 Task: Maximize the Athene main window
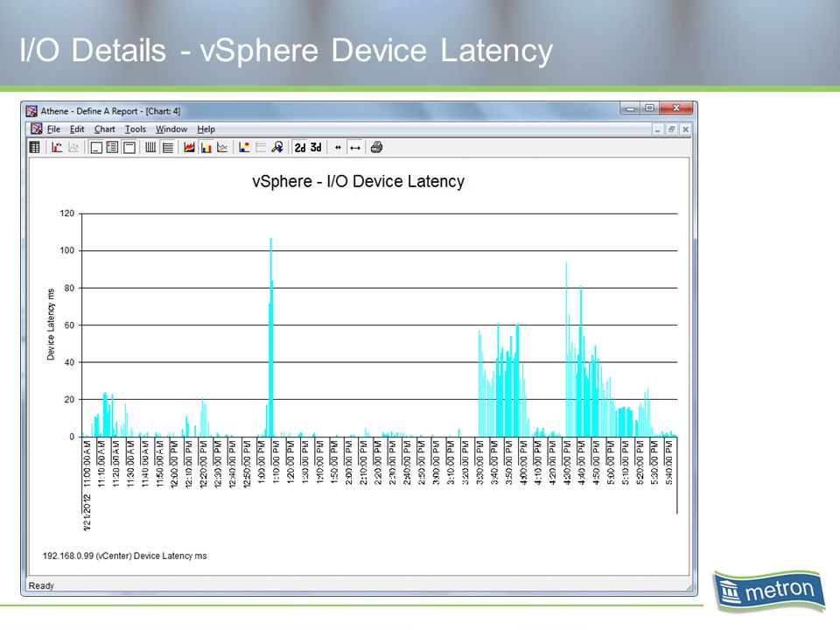[649, 108]
